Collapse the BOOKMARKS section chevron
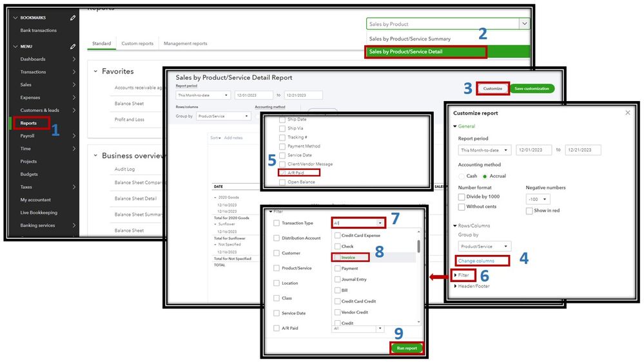Viewport: 644px width, 362px height. click(x=15, y=17)
